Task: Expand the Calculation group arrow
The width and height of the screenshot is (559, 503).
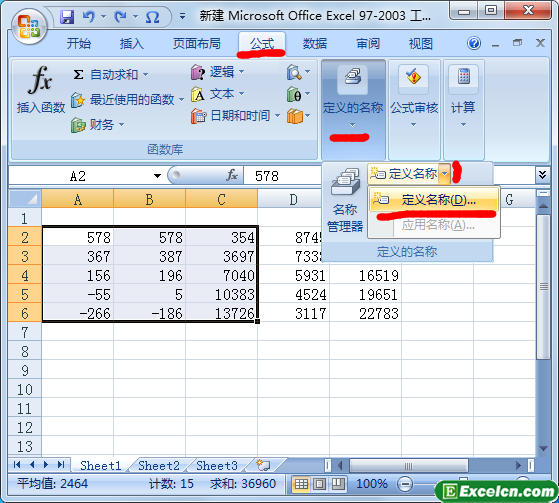Action: click(x=463, y=125)
